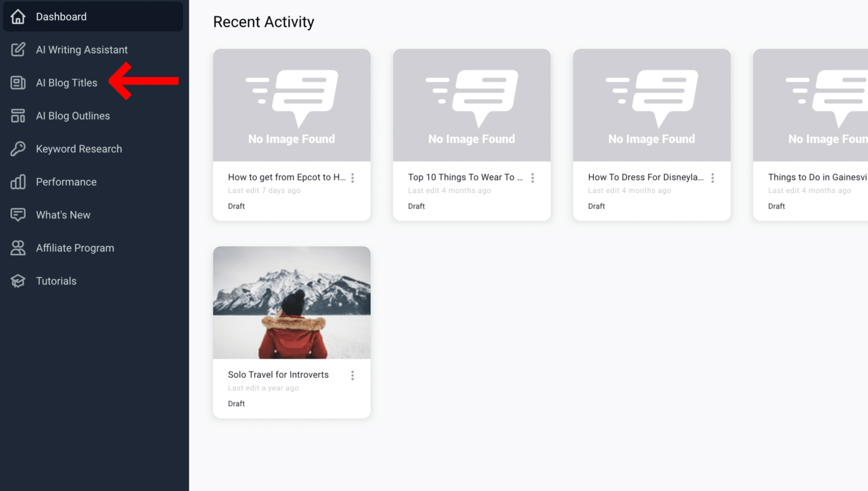Open three-dot menu for Solo Travel draft
This screenshot has height=491, width=868.
click(x=353, y=375)
